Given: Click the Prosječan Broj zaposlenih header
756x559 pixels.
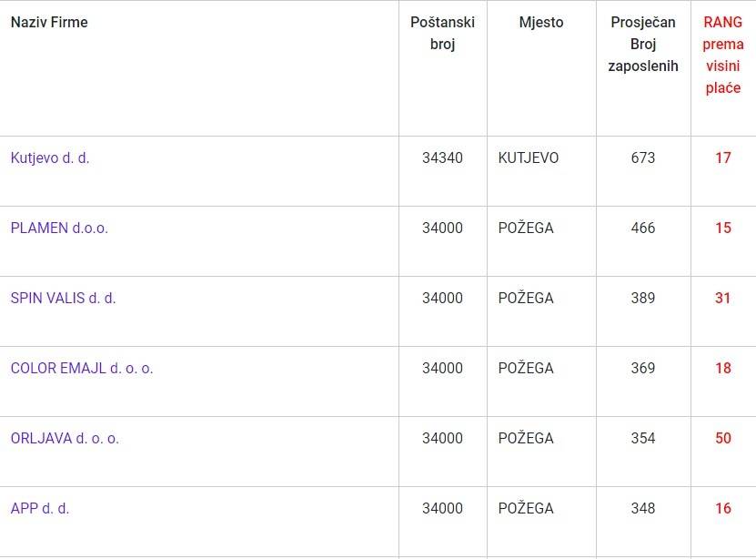Looking at the screenshot, I should (x=643, y=44).
